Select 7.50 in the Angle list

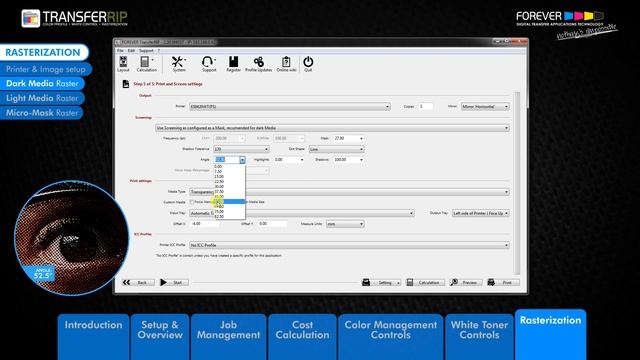(x=229, y=171)
